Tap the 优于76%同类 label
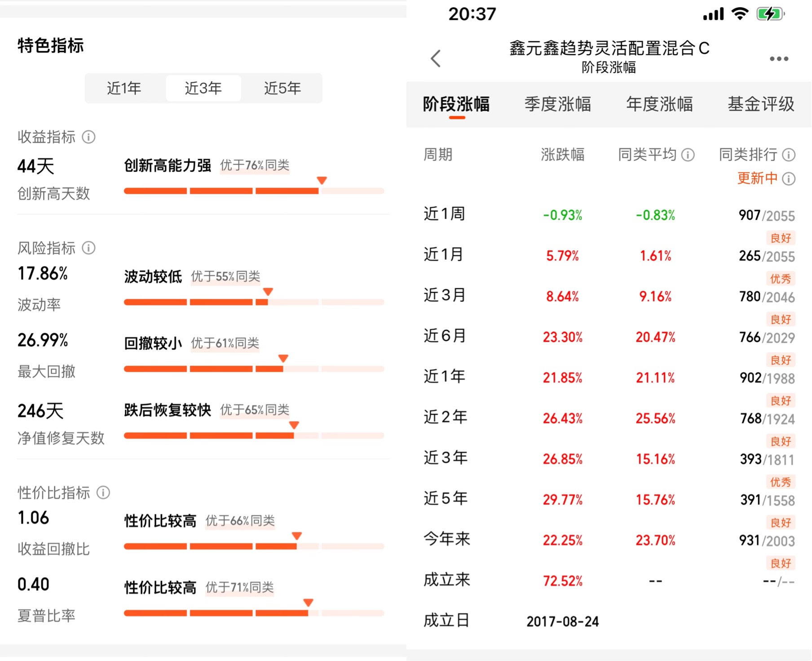 pyautogui.click(x=255, y=165)
